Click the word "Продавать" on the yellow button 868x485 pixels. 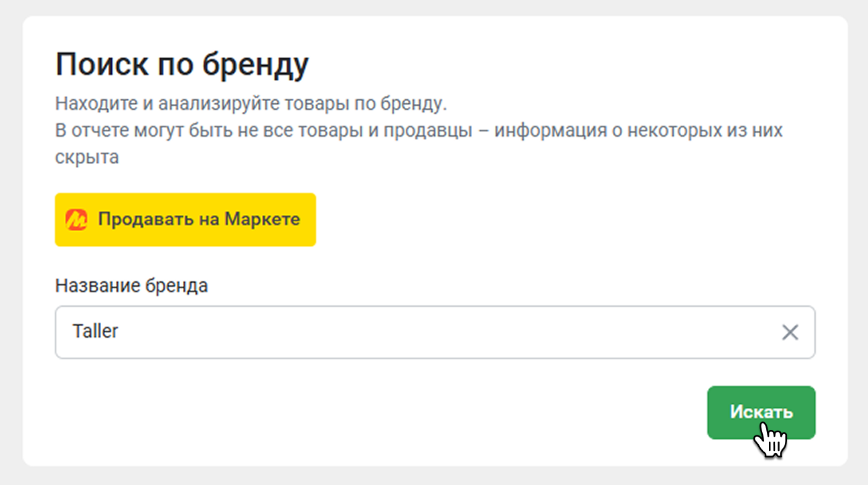click(x=136, y=220)
